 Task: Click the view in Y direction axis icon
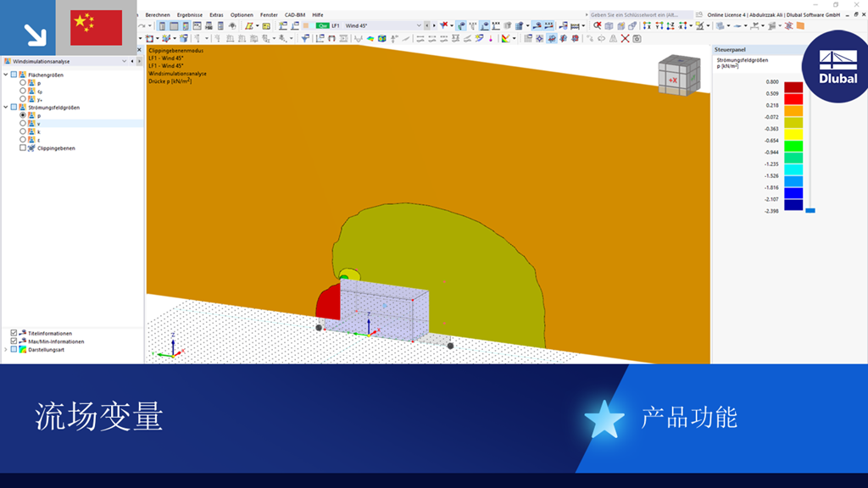659,25
